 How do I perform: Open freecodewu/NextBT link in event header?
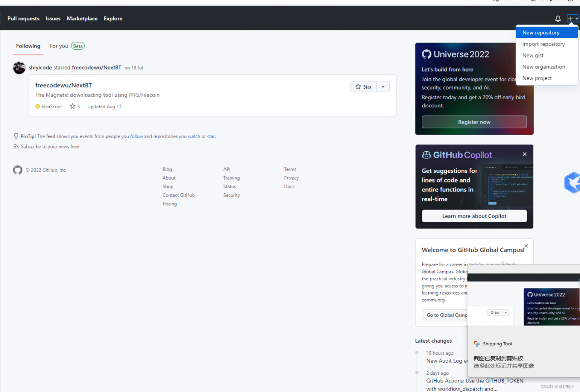point(97,68)
